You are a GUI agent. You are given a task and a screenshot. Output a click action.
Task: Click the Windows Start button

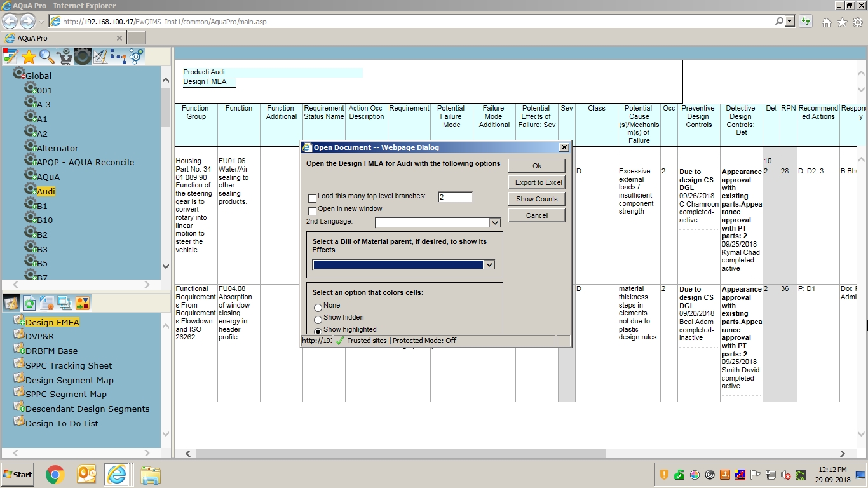18,475
